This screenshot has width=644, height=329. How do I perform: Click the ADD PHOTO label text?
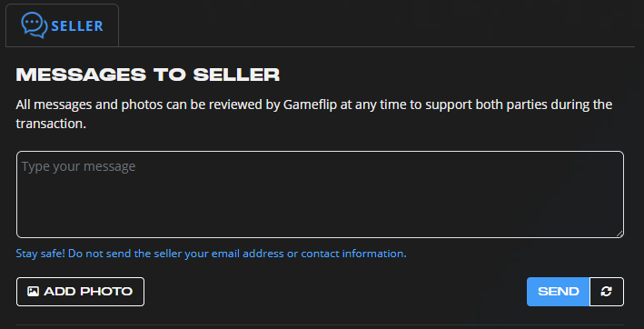click(88, 292)
